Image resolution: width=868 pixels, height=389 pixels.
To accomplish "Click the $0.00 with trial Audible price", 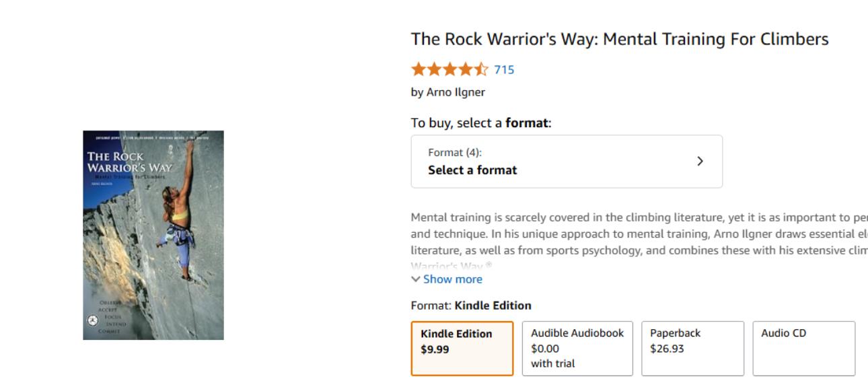I will [552, 356].
